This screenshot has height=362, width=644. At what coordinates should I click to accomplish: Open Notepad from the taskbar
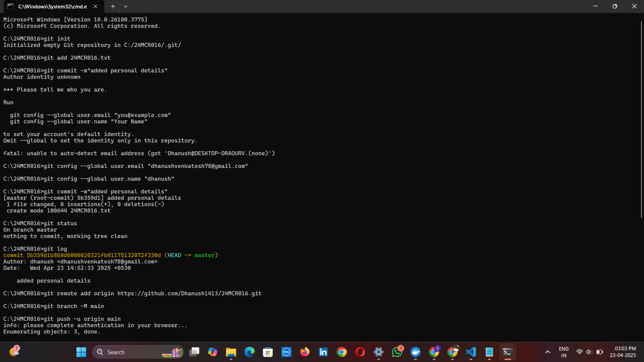point(489,352)
